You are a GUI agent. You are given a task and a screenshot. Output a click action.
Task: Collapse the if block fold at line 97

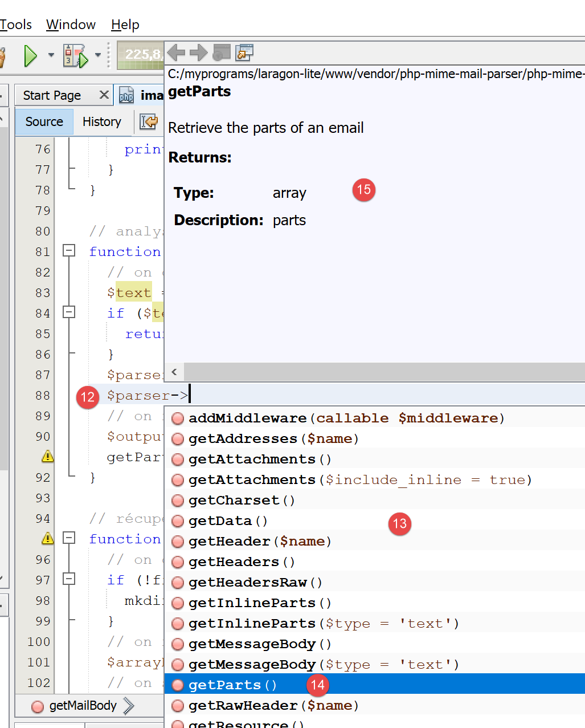point(69,579)
